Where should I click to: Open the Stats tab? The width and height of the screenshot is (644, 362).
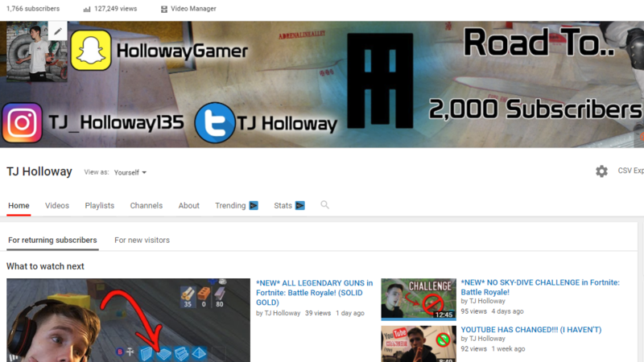tap(283, 206)
